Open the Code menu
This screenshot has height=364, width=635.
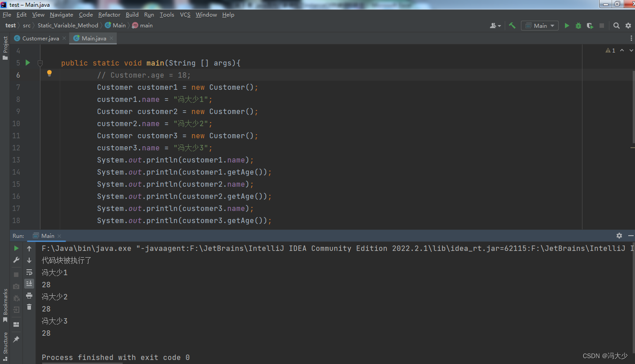point(86,14)
